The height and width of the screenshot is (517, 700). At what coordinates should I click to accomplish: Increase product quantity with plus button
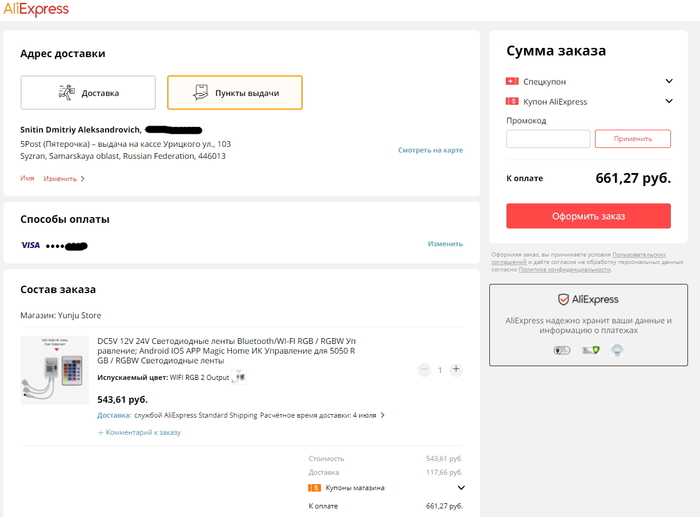click(456, 369)
